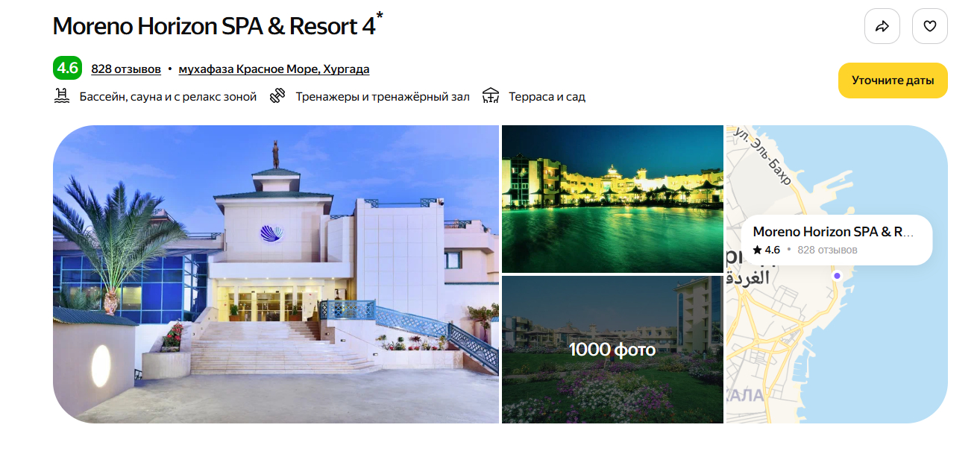This screenshot has width=980, height=454.
Task: Open мухафаза Красное Море, Хургада location link
Action: coord(274,69)
